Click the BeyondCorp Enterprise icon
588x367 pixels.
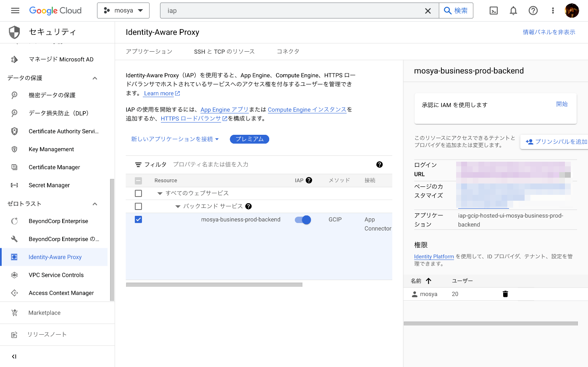[x=14, y=221]
